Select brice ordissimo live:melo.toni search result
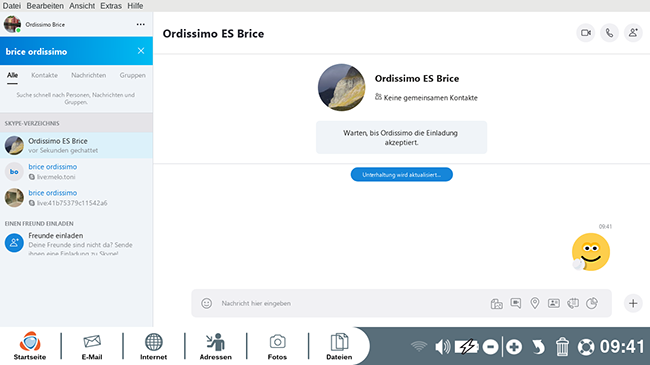650x365 pixels. coord(76,171)
